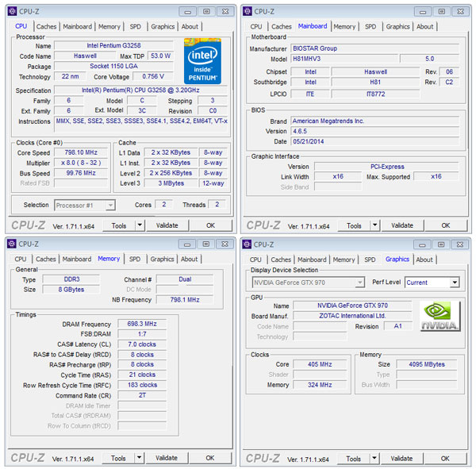Click the motherboard Model value H81MHV3
476x469 pixels.
[344, 59]
